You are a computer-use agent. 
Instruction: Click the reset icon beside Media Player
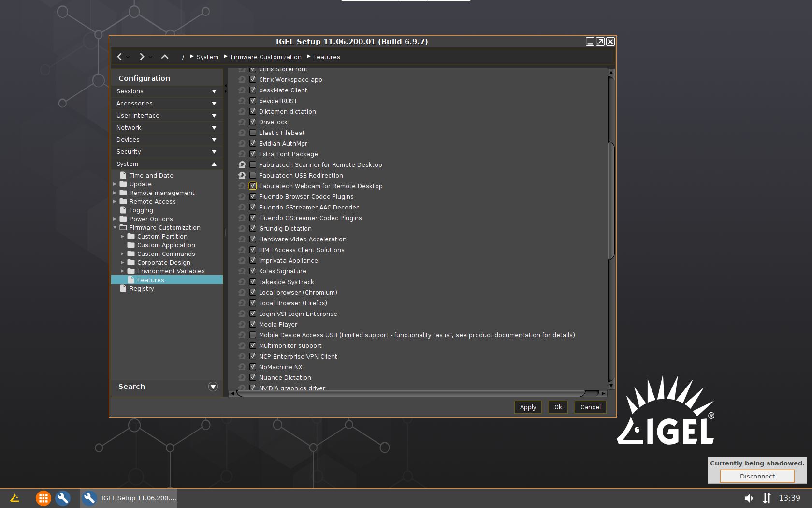click(x=242, y=325)
